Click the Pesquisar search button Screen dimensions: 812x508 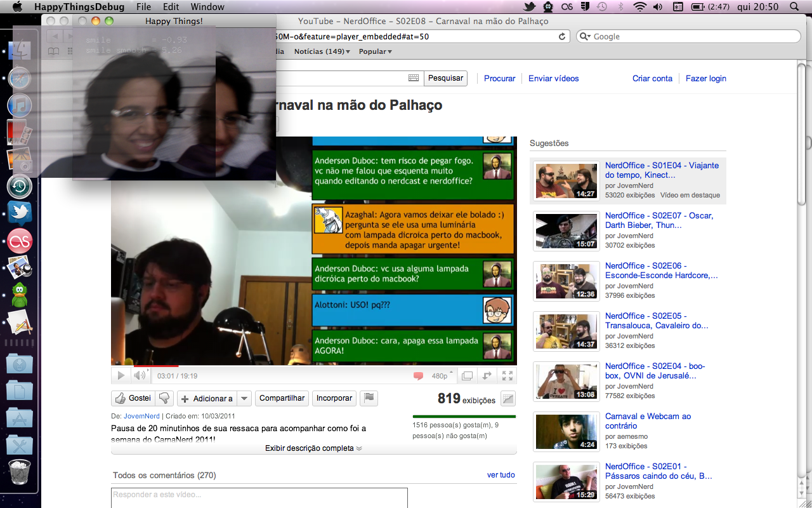[445, 78]
